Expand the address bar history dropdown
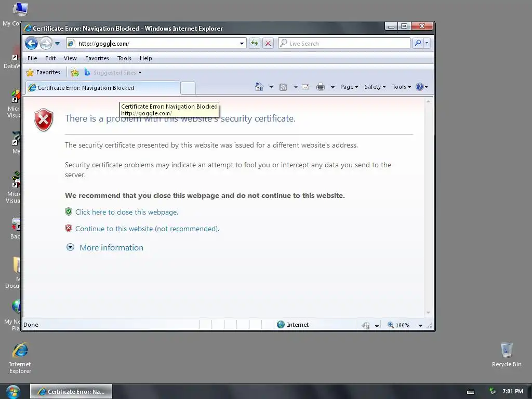Image resolution: width=532 pixels, height=399 pixels. (242, 44)
